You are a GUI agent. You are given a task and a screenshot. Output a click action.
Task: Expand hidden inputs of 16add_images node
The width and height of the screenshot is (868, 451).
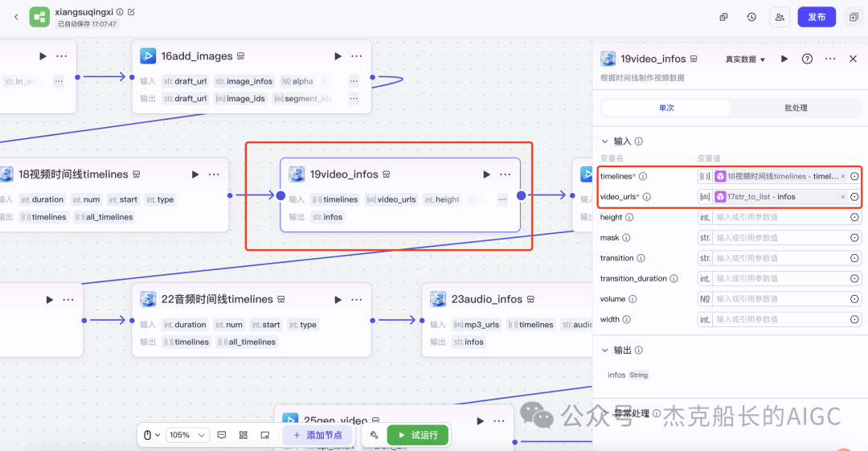coord(354,81)
